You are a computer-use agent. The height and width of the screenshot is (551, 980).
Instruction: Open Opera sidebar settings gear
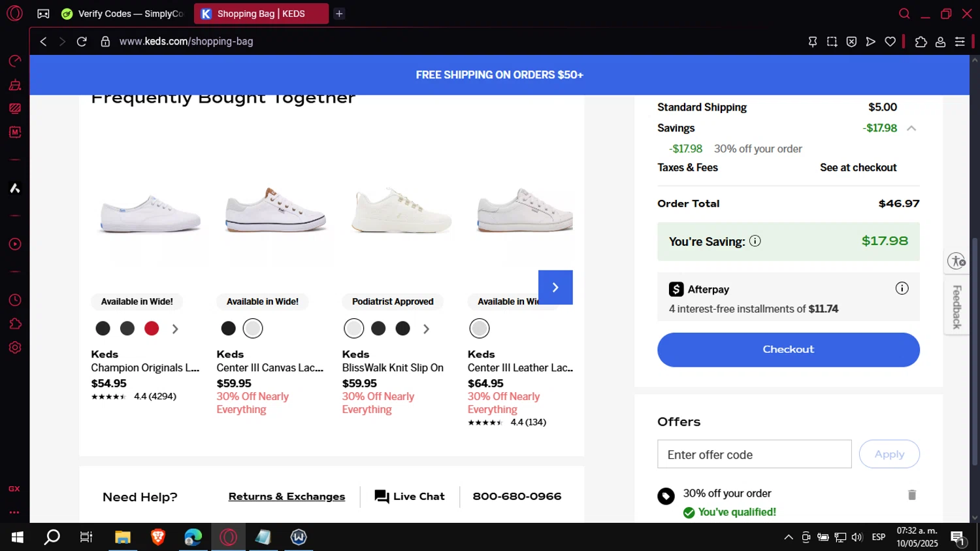pyautogui.click(x=15, y=348)
